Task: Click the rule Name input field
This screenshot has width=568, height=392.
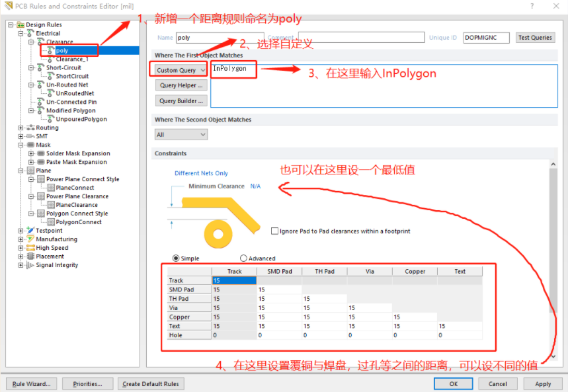Action: point(220,38)
